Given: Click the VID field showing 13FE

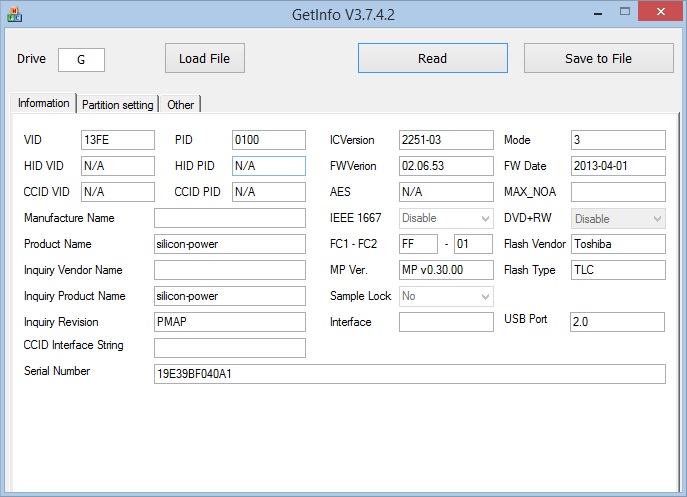Looking at the screenshot, I should [x=118, y=140].
